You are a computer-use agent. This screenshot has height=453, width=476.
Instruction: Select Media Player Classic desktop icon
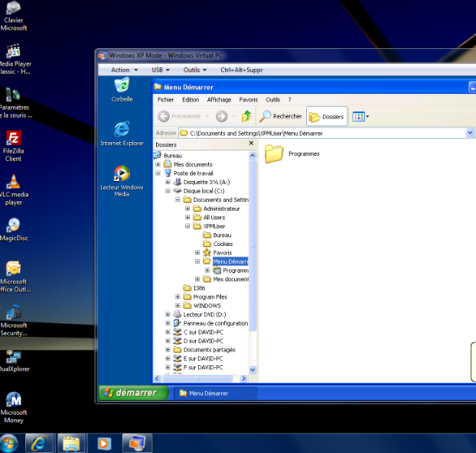pos(15,59)
